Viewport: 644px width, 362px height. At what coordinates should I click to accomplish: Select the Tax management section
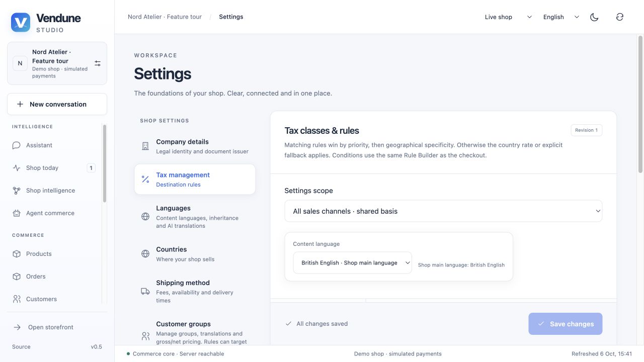pos(195,179)
